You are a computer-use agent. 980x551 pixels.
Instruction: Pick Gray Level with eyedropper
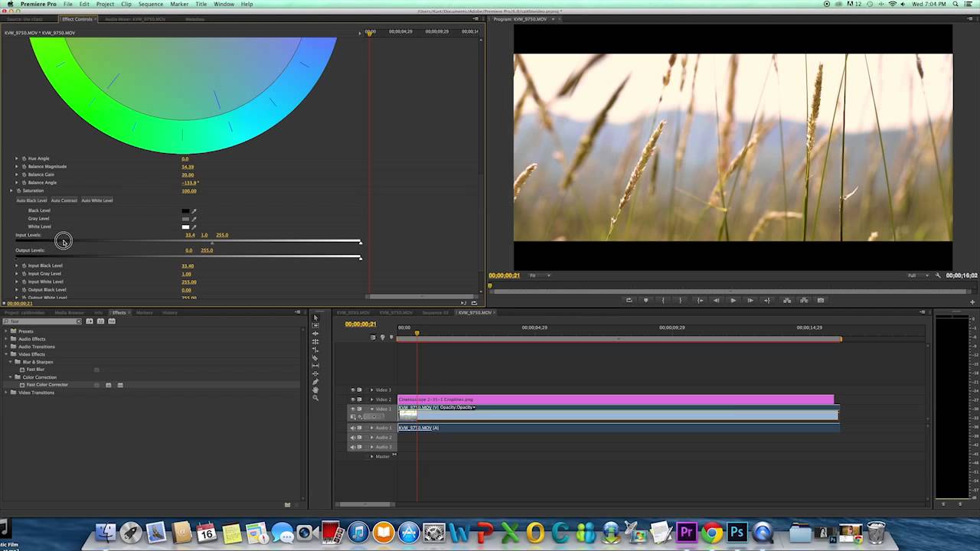194,219
